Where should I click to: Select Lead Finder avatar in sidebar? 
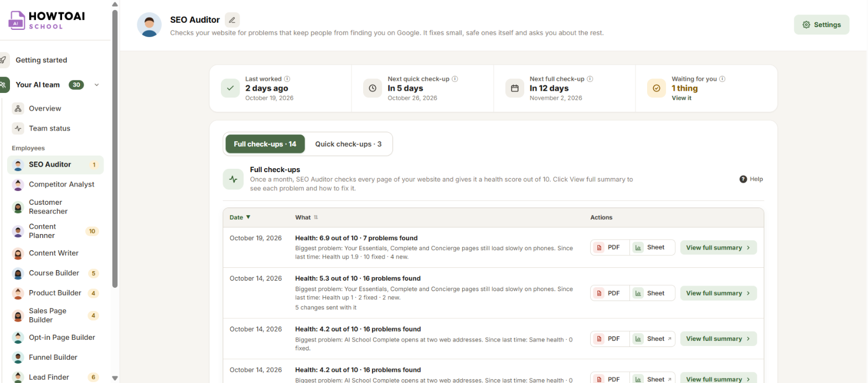pyautogui.click(x=18, y=377)
